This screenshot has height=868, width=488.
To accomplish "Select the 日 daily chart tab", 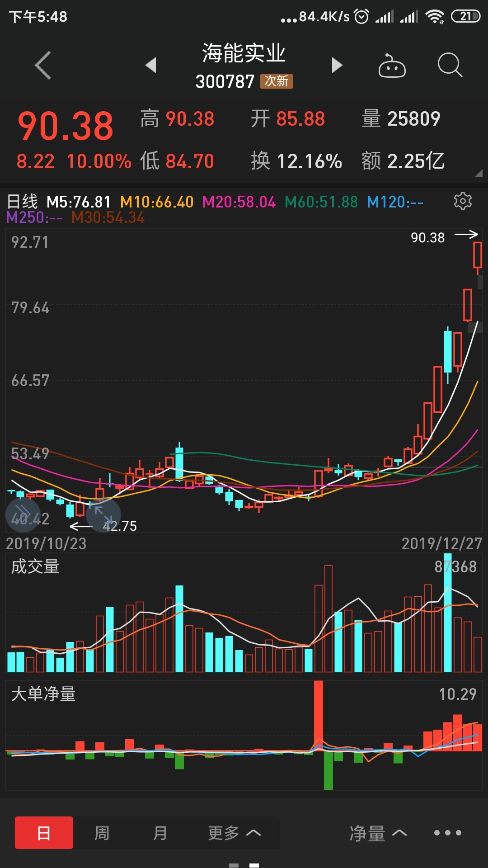I will point(44,833).
